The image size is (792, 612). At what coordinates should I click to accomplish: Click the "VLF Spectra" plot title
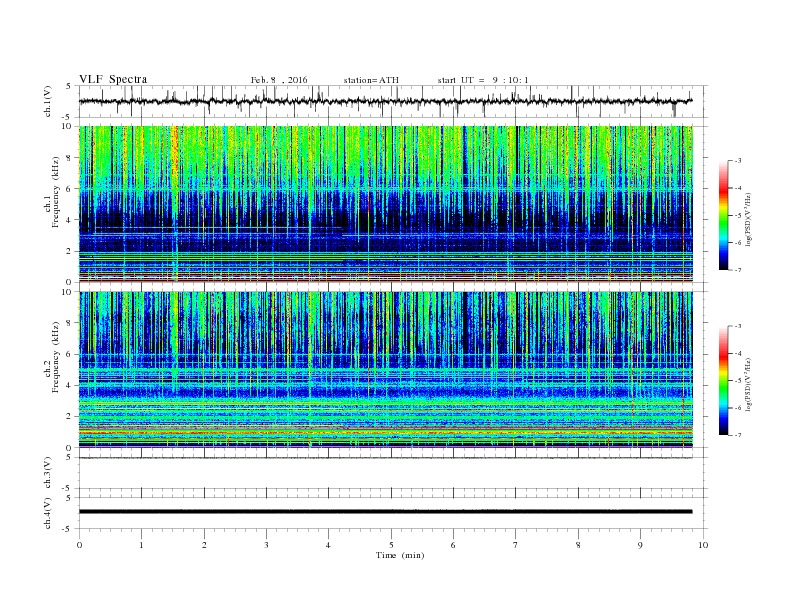(113, 79)
